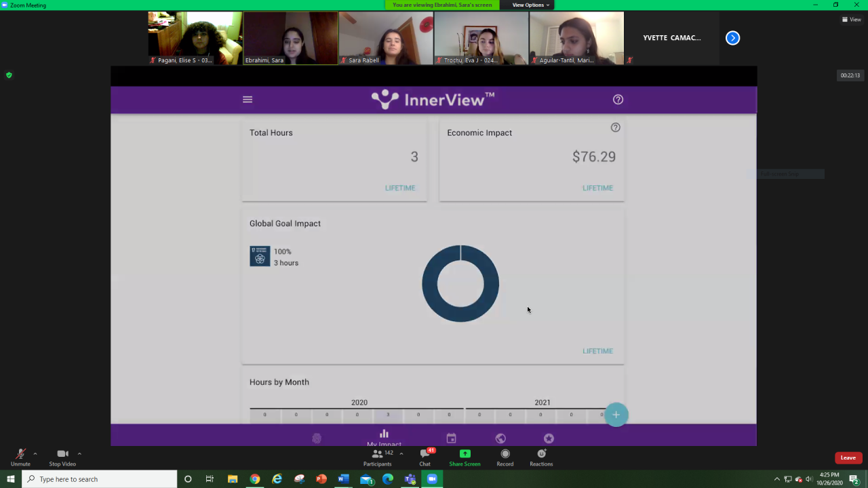Viewport: 868px width, 488px height.
Task: Open the Windows Start menu
Action: [11, 479]
